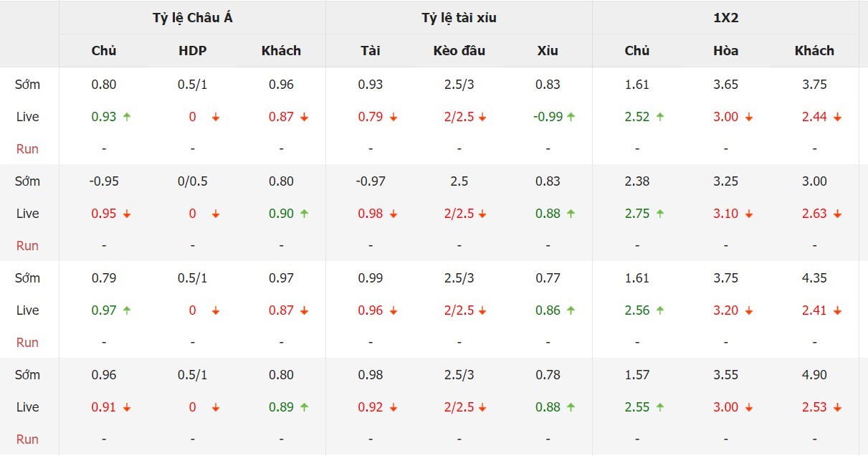868x456 pixels.
Task: Click the red down arrow beside 2.44
Action: click(837, 117)
